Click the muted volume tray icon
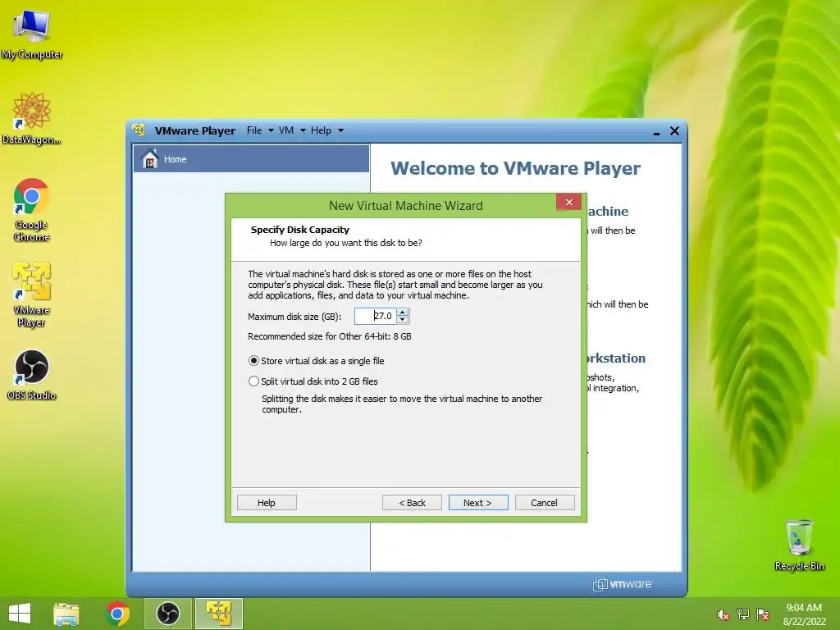Screen dimensions: 840x630 pyautogui.click(x=723, y=614)
